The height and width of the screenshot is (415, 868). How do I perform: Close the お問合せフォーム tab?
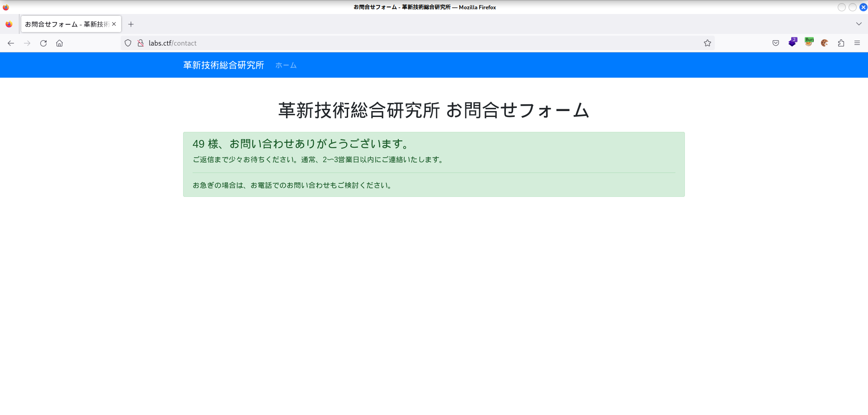[x=114, y=24]
